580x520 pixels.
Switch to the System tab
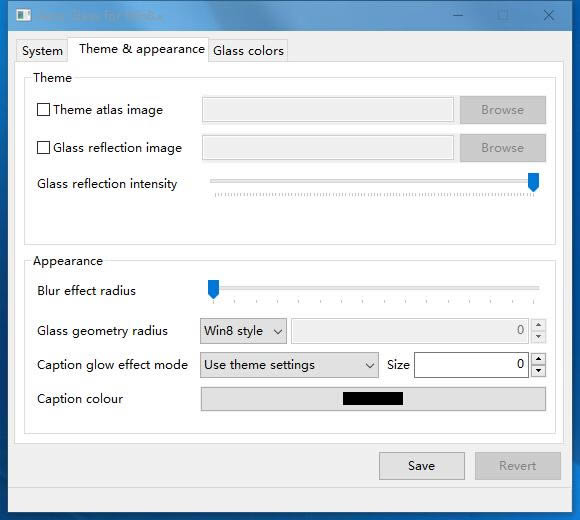[42, 50]
